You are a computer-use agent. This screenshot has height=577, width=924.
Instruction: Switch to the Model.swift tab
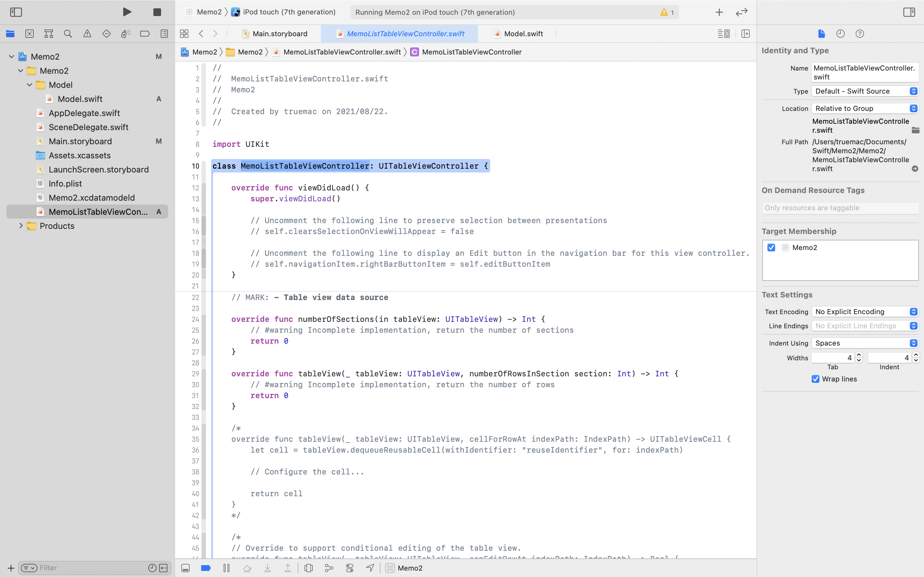pyautogui.click(x=523, y=34)
